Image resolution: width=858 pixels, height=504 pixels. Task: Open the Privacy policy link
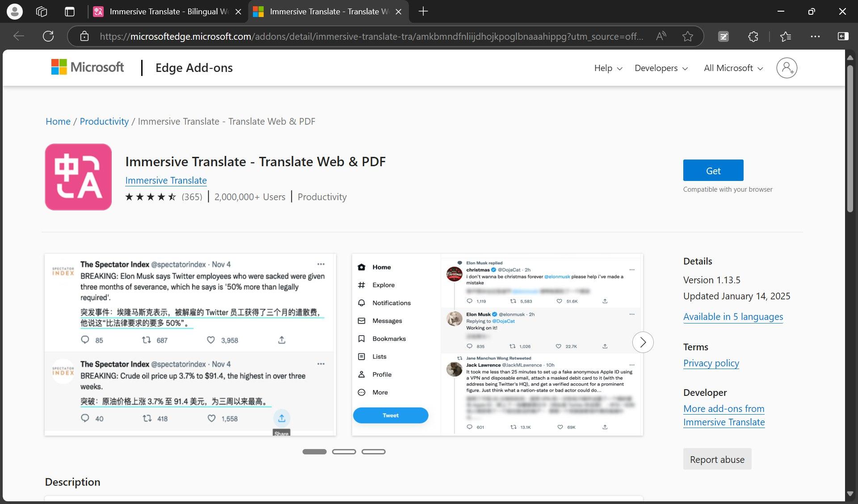point(711,363)
